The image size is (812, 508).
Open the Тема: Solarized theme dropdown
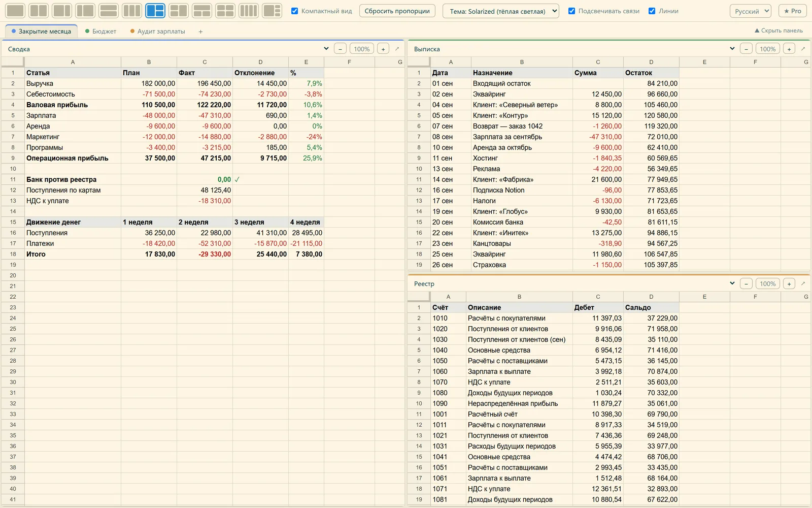pos(501,11)
